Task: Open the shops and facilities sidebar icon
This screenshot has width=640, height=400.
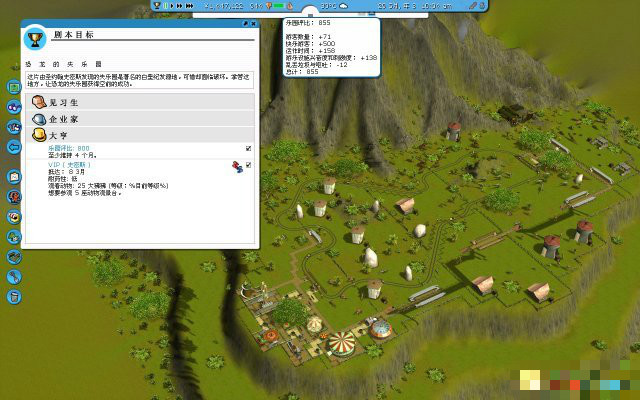Action: [14, 217]
